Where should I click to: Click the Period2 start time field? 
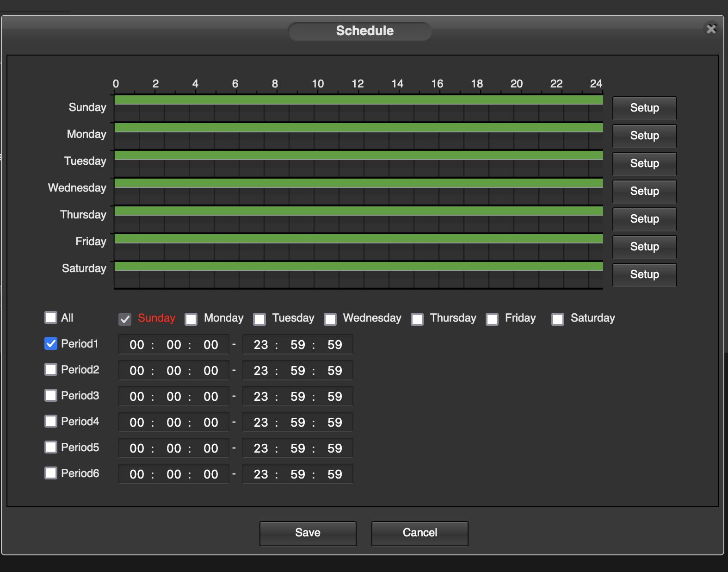[174, 371]
